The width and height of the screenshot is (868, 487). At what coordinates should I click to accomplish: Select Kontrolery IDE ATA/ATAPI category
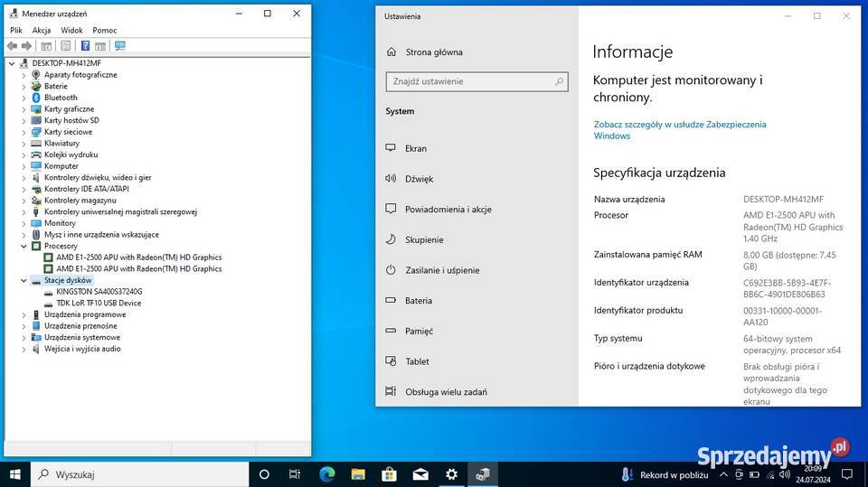(87, 189)
